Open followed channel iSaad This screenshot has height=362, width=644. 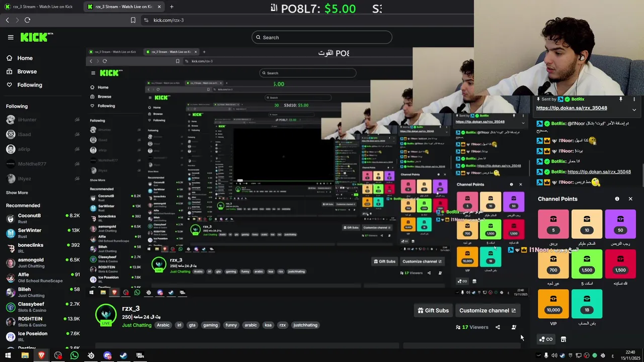coord(43,134)
